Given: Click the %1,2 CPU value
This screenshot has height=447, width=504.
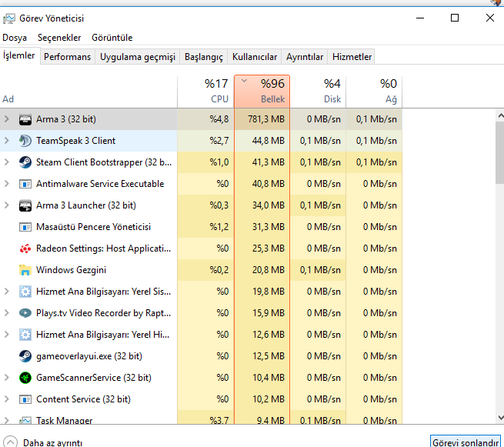Looking at the screenshot, I should point(219,227).
